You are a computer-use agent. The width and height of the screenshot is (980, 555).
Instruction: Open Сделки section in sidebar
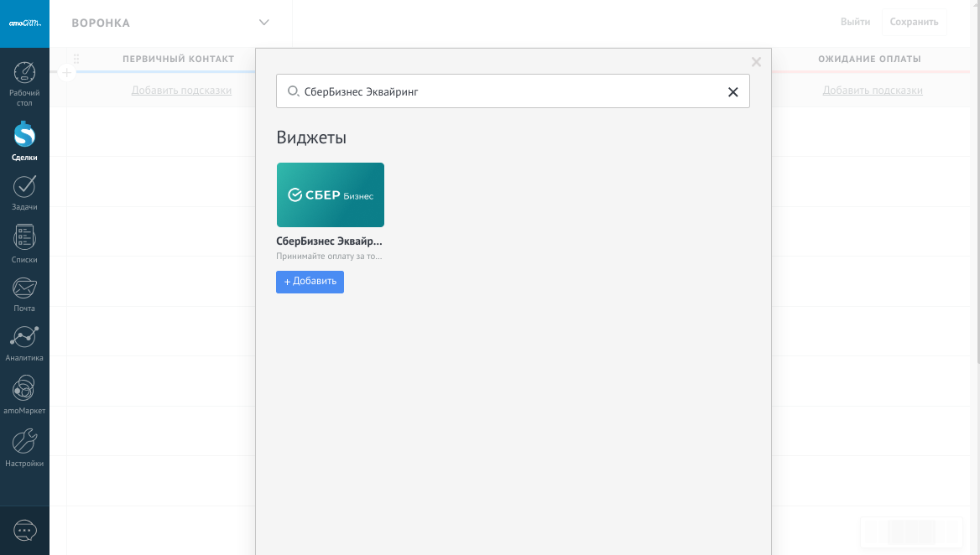(x=24, y=141)
